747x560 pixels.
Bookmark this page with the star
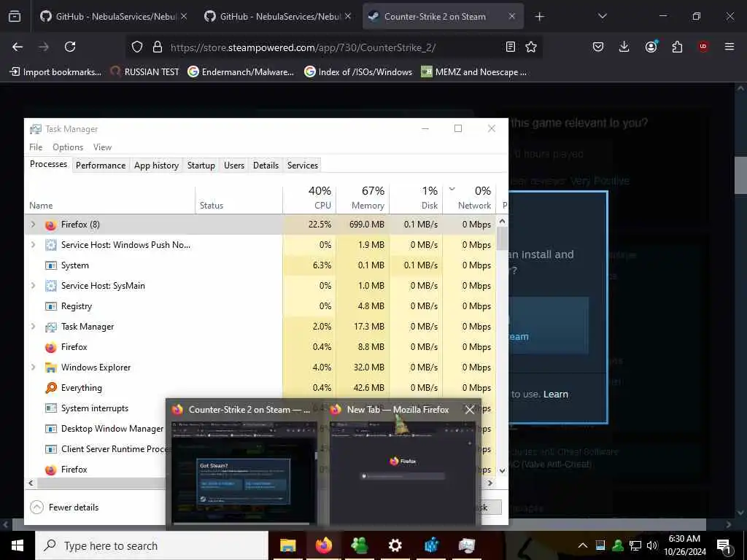point(531,47)
